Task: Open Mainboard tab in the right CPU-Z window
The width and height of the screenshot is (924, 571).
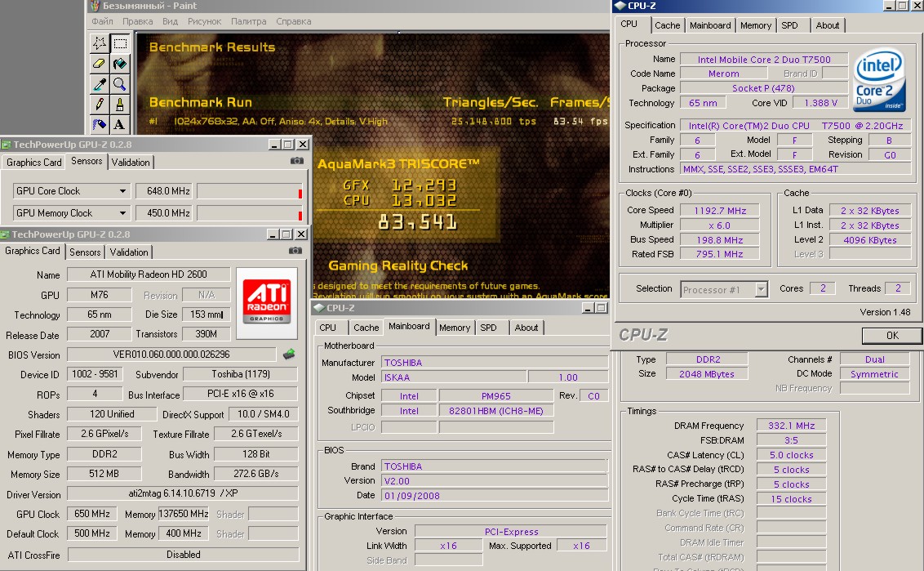Action: (x=710, y=25)
